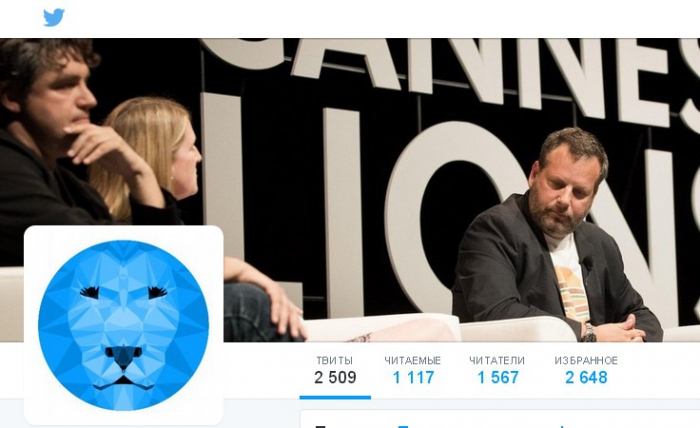This screenshot has height=428, width=700.
Task: Click the blue underline beneath ТВИТЫ
Action: (335, 397)
